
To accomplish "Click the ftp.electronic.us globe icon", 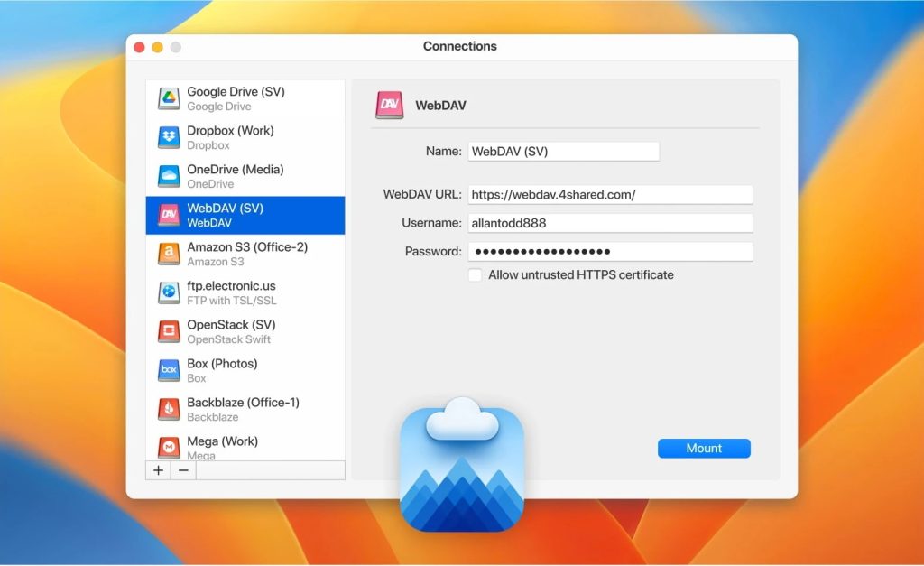I will pos(169,292).
